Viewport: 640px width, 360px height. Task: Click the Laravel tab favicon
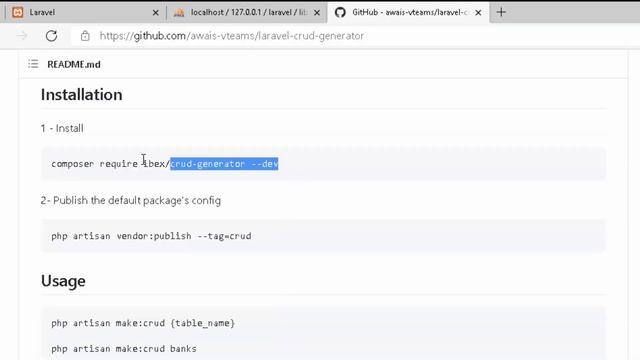point(18,12)
